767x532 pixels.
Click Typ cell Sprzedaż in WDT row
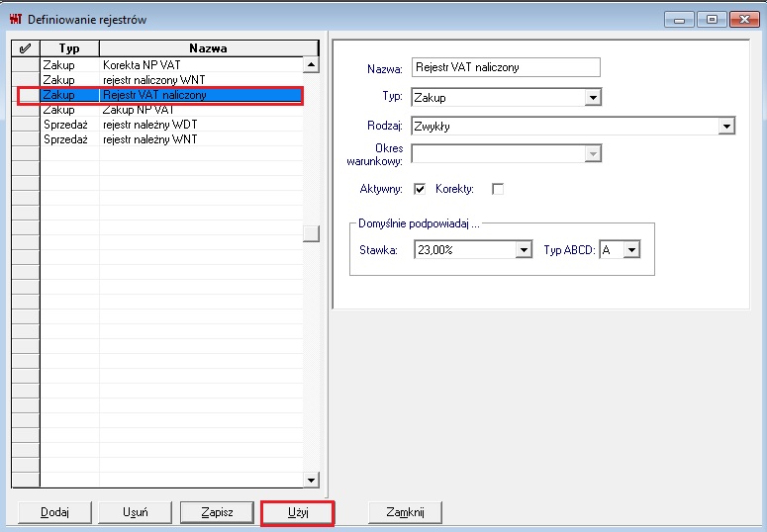click(x=70, y=125)
